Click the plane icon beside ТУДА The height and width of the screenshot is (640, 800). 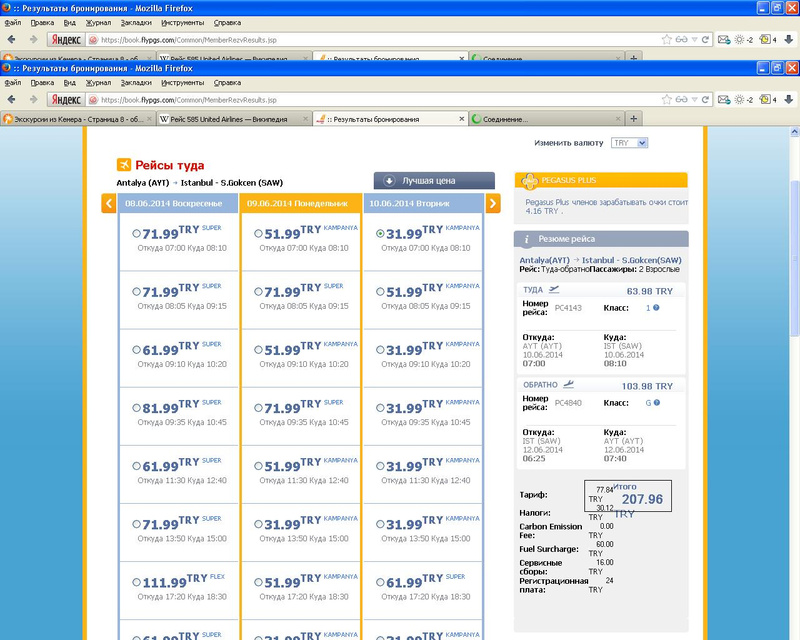pos(553,291)
